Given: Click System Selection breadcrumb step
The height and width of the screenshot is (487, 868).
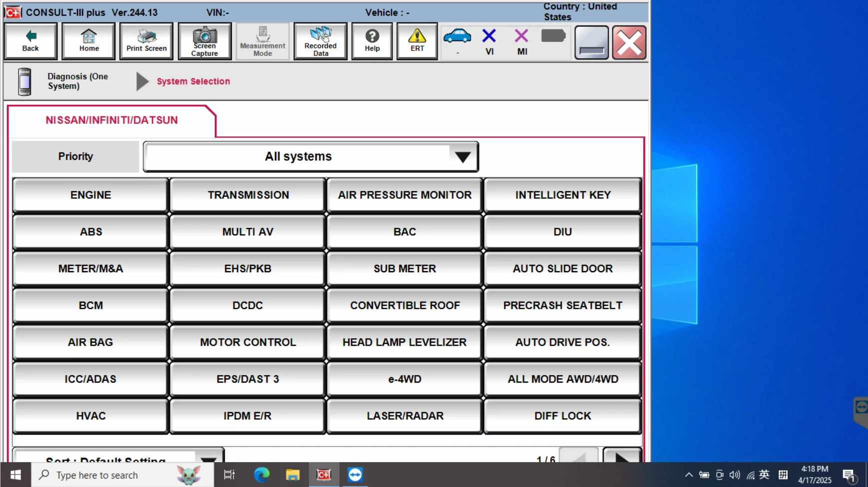Looking at the screenshot, I should (193, 81).
